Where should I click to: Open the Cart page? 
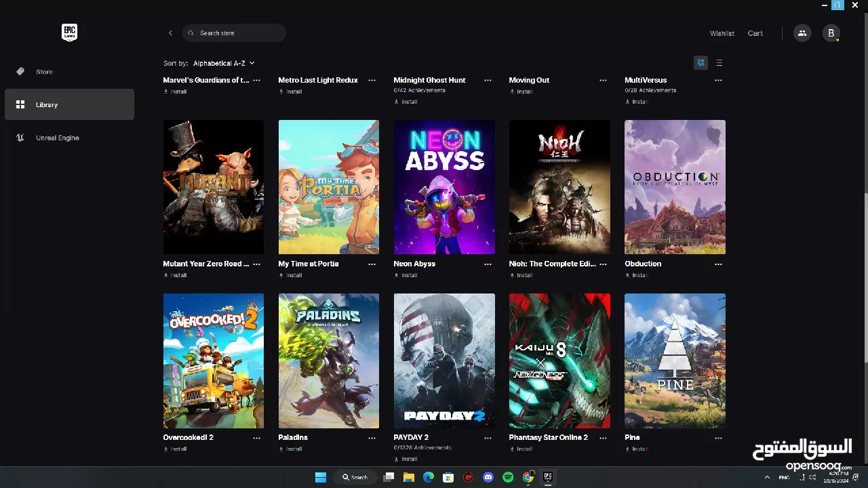(755, 33)
